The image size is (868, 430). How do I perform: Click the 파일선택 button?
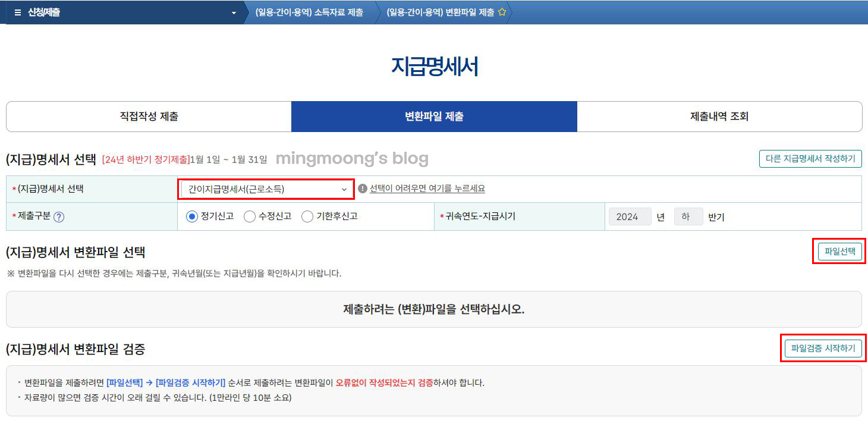point(839,252)
